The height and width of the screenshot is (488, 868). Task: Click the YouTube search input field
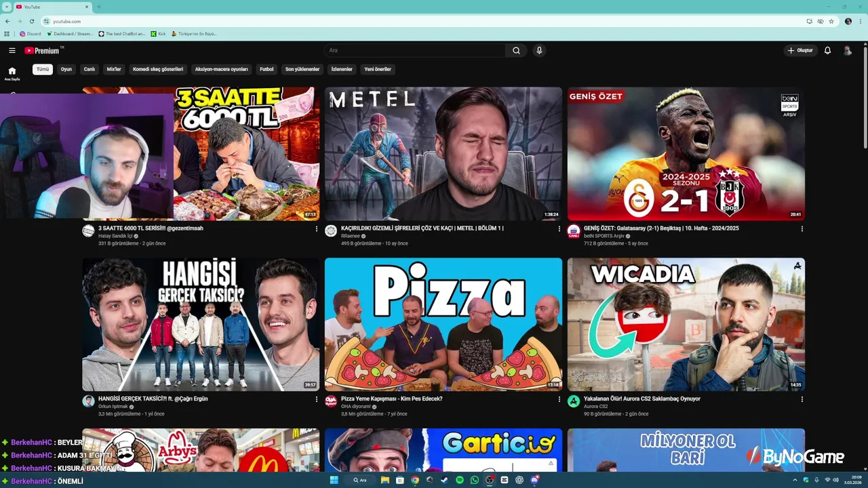[415, 50]
